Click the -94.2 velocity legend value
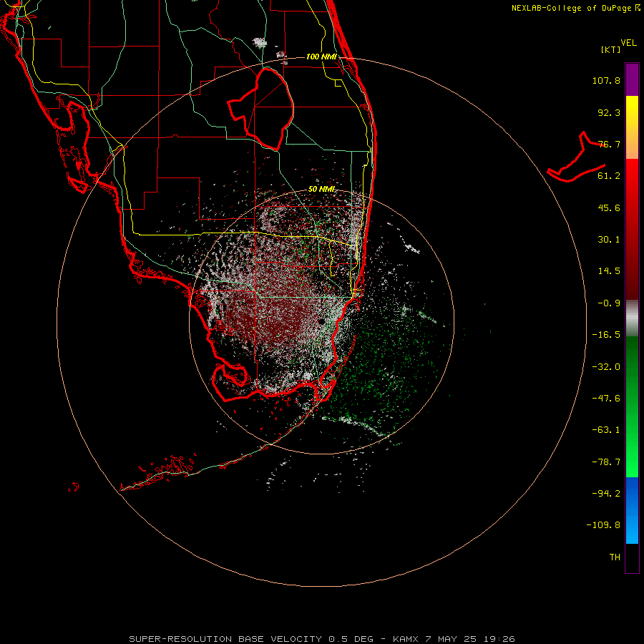This screenshot has width=644, height=644. click(606, 493)
